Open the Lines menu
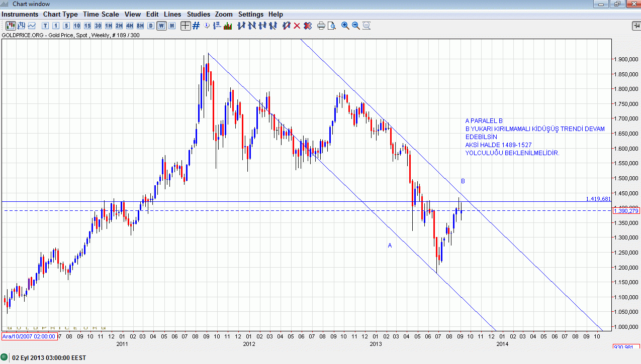The height and width of the screenshot is (364, 641). point(172,14)
